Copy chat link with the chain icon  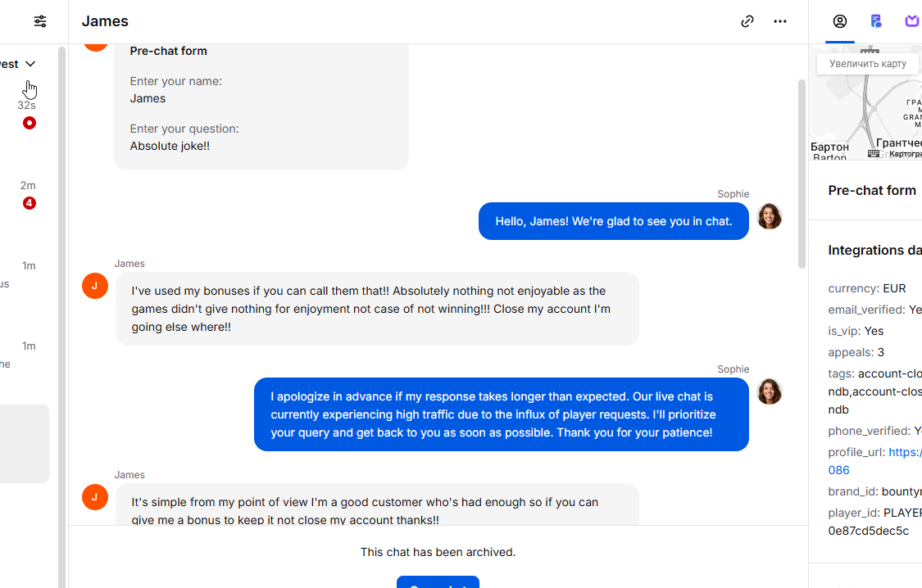[x=747, y=22]
